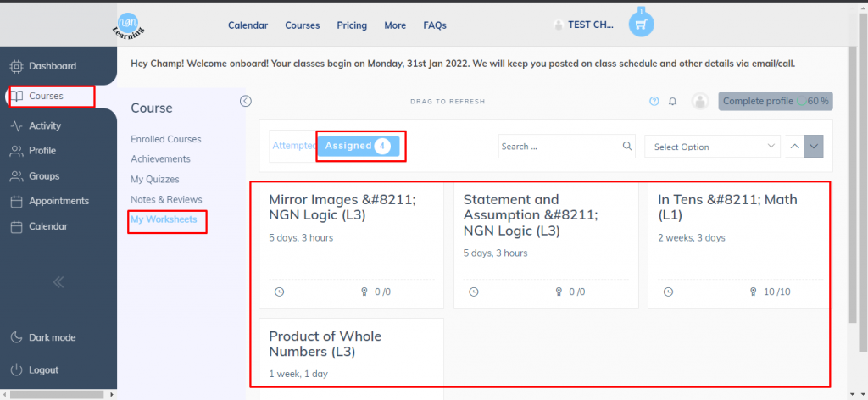Image resolution: width=868 pixels, height=400 pixels.
Task: Click the shopping cart icon
Action: (641, 24)
